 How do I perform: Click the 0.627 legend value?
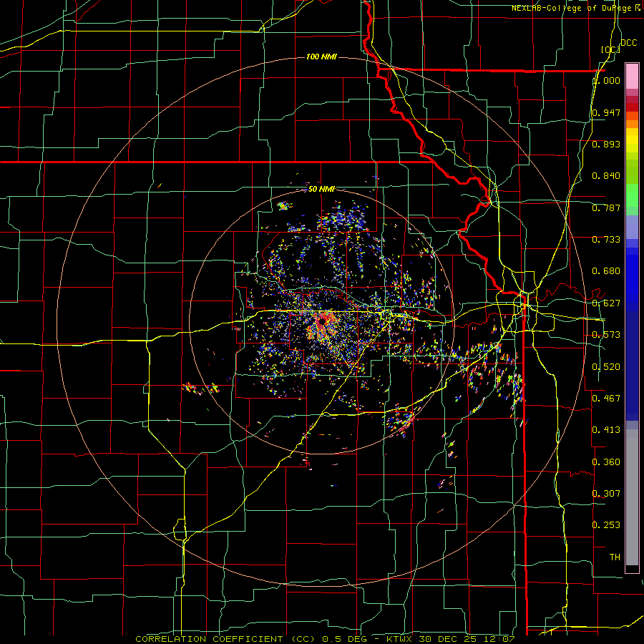606,303
